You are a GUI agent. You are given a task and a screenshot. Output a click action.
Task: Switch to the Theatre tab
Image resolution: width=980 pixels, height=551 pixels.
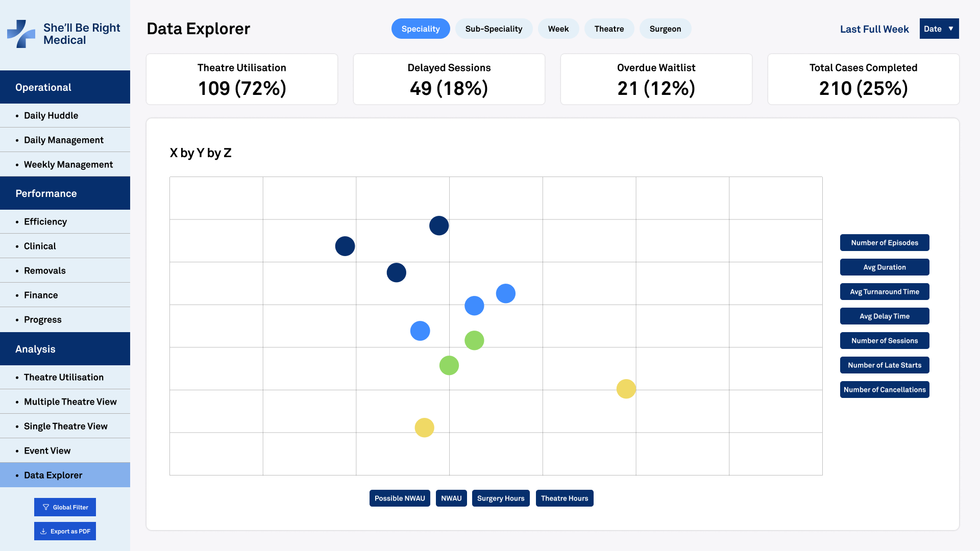[609, 29]
